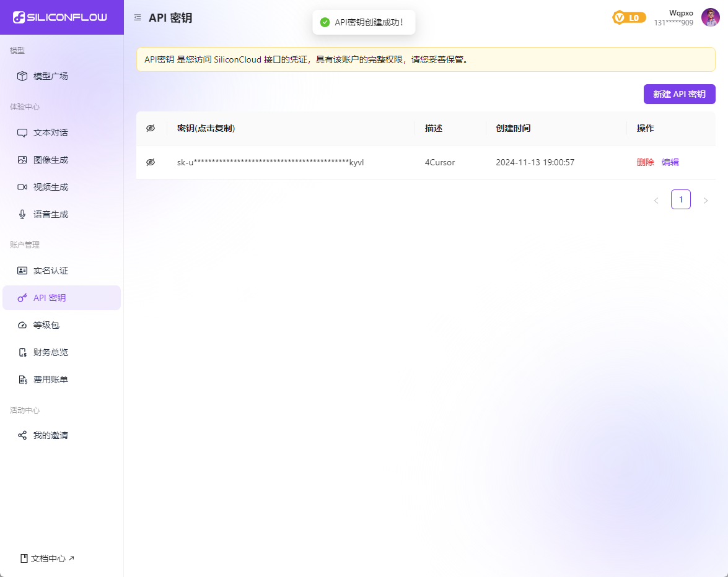728x577 pixels.
Task: Click the SiliconFlow logo
Action: (60, 17)
